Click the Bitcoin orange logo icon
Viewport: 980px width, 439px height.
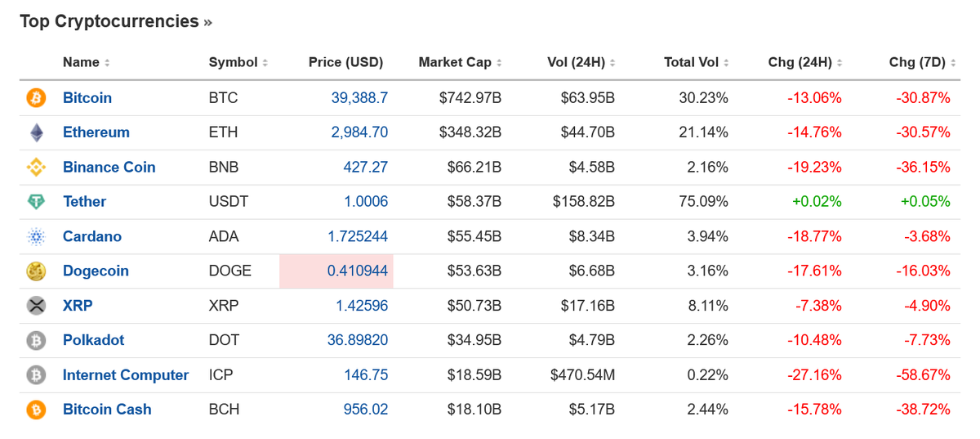pyautogui.click(x=36, y=98)
